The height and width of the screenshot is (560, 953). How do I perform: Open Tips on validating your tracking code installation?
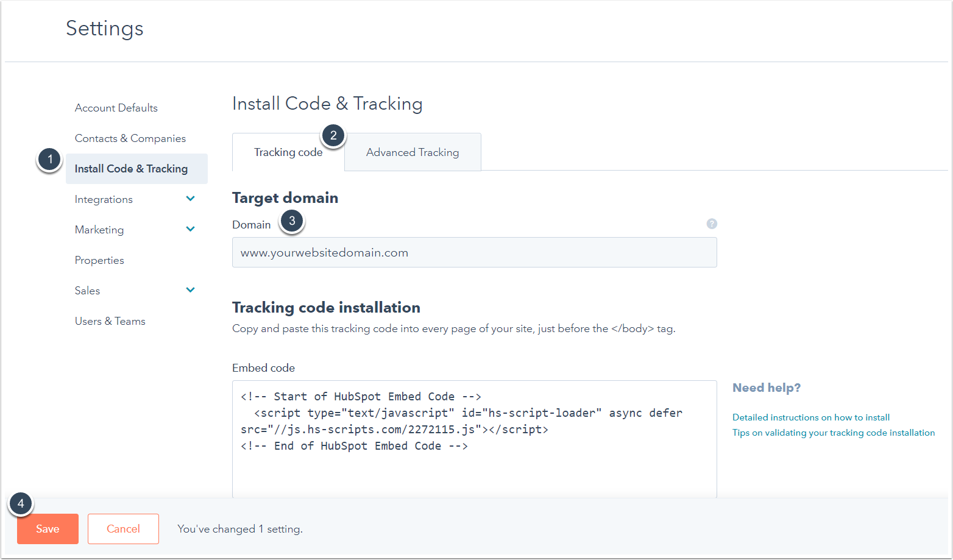834,433
